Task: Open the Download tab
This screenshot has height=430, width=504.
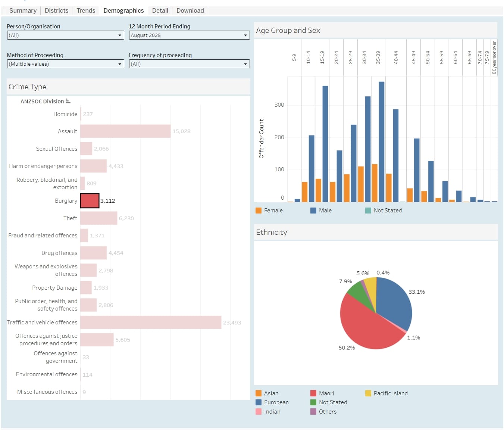Action: pos(190,10)
